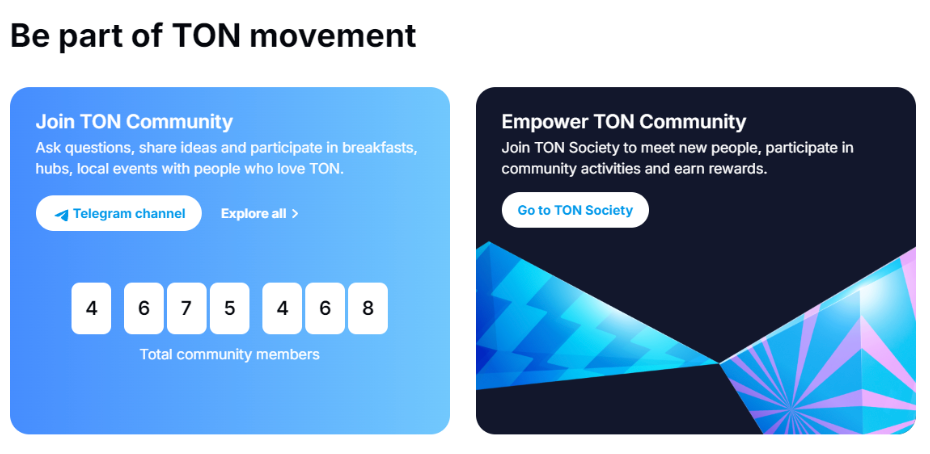Click the Total community members label
This screenshot has width=930, height=454.
click(230, 354)
